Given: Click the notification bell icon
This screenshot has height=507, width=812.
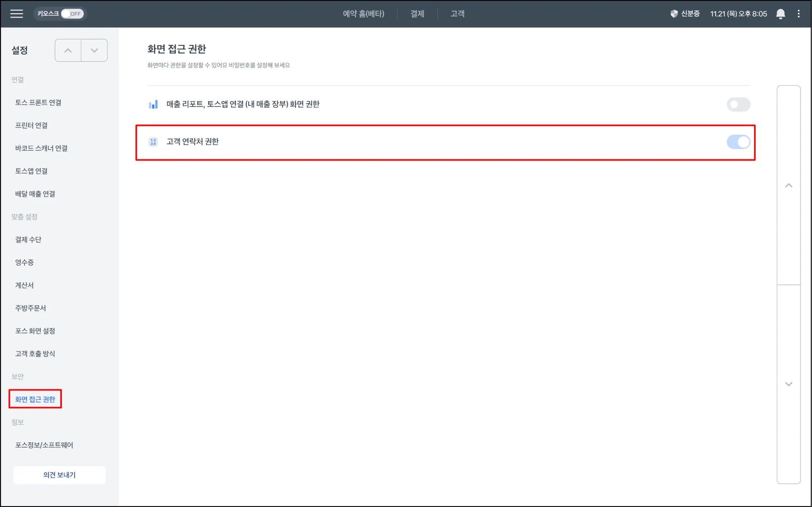Looking at the screenshot, I should point(780,14).
